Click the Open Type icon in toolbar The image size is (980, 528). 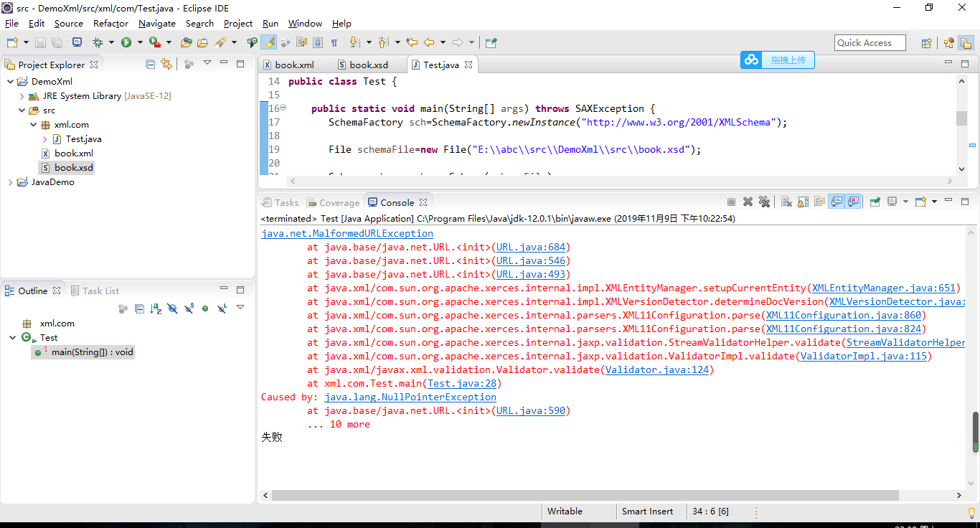point(187,43)
